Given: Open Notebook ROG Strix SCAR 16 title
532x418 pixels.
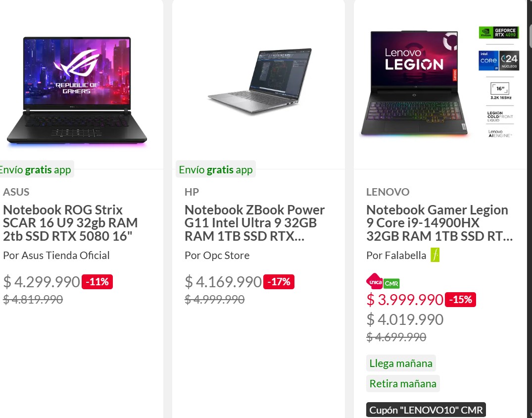Looking at the screenshot, I should pyautogui.click(x=70, y=223).
